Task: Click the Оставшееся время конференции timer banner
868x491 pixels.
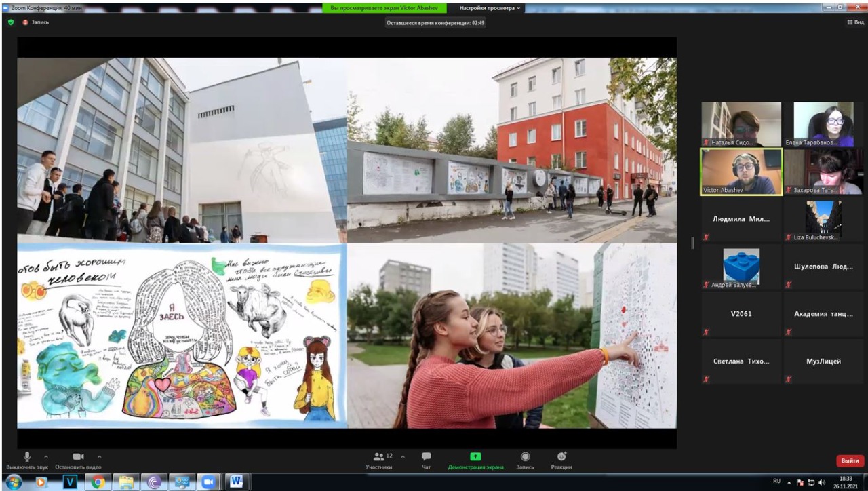Action: point(435,22)
